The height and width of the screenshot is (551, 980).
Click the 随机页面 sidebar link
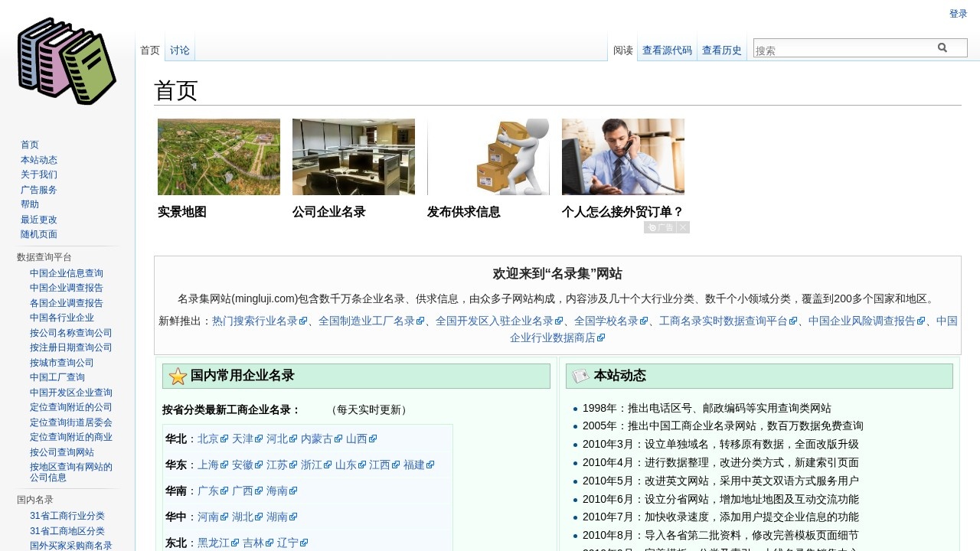pyautogui.click(x=38, y=234)
